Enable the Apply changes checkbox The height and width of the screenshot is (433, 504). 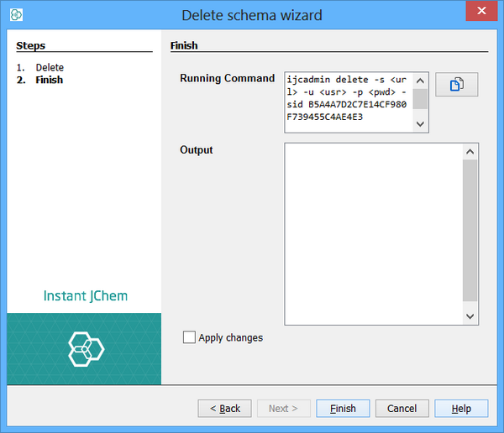click(189, 337)
